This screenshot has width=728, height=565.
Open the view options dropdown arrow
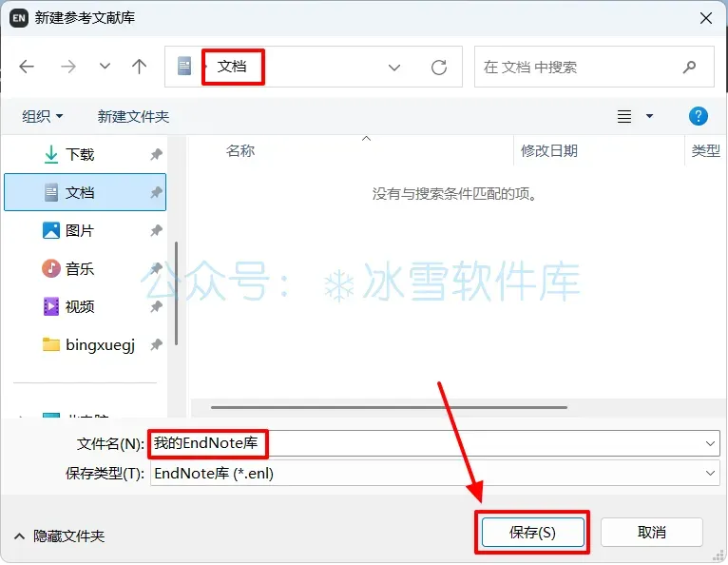tap(649, 116)
